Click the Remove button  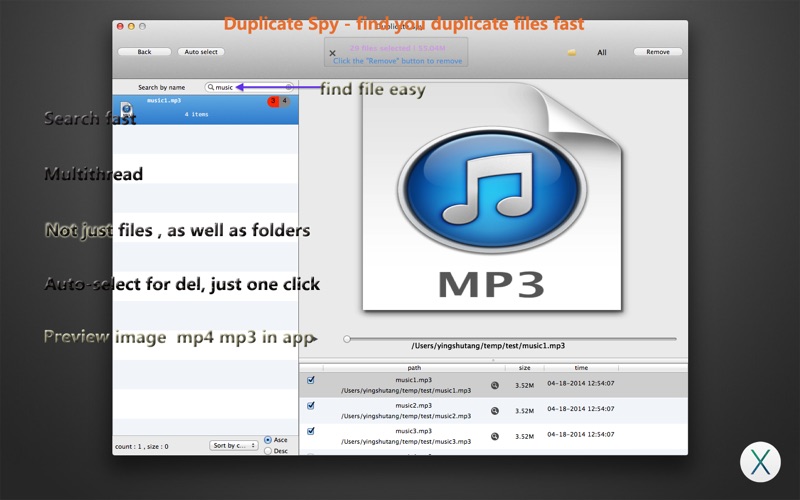(658, 52)
